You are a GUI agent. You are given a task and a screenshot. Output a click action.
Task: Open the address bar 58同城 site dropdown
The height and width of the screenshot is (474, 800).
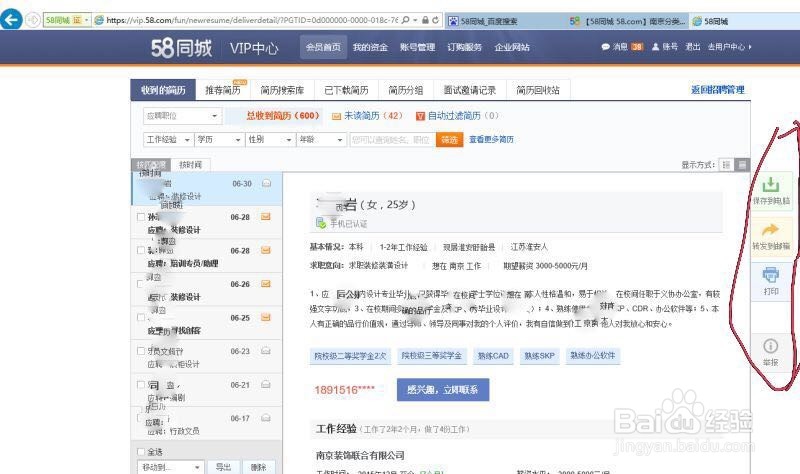(x=87, y=20)
